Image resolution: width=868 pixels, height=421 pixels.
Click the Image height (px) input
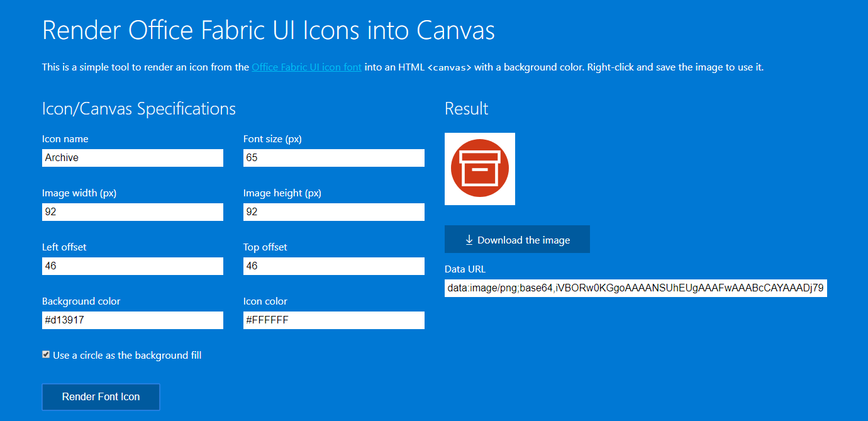point(333,211)
